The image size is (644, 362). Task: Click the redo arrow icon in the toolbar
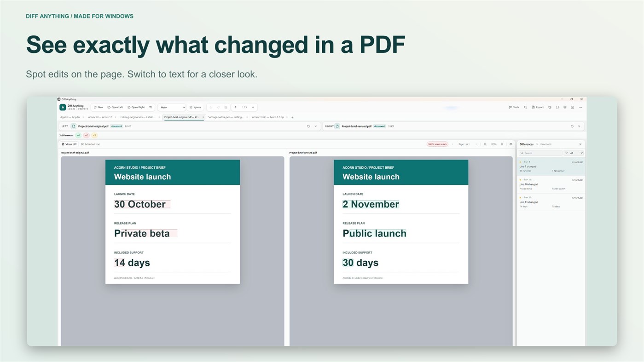tap(218, 107)
